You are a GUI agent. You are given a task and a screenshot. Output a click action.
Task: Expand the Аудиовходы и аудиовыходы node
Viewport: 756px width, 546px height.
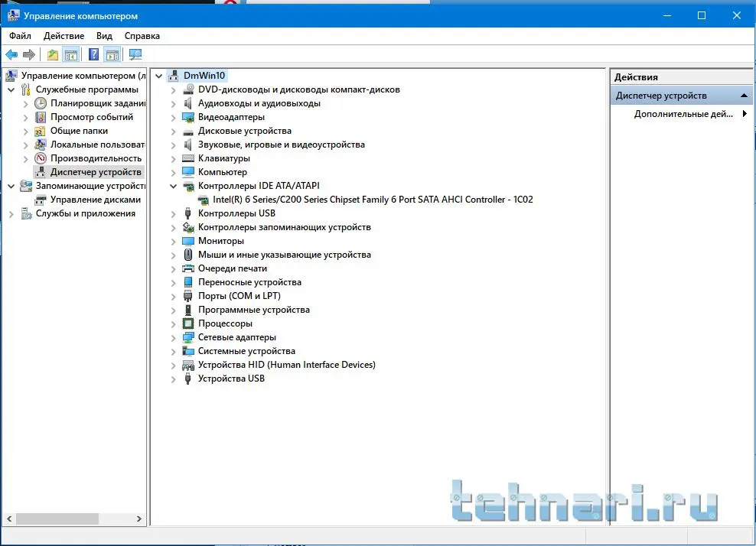point(173,103)
